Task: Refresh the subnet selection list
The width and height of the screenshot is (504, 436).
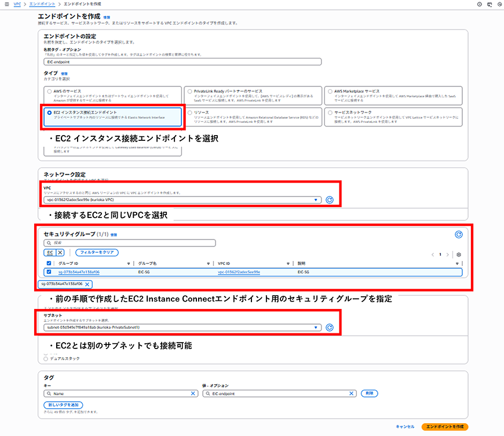Action: [329, 326]
